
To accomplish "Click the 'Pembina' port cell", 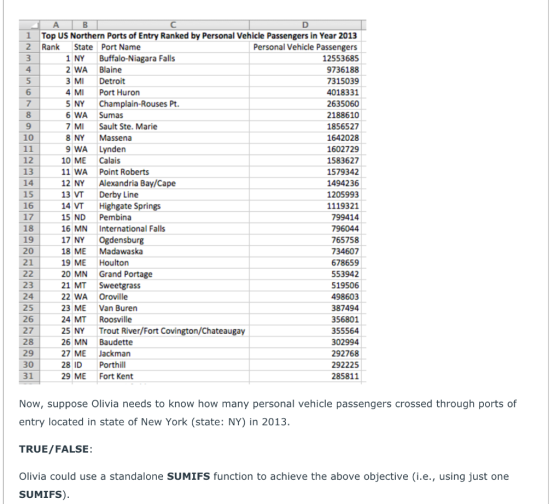I will click(x=173, y=217).
